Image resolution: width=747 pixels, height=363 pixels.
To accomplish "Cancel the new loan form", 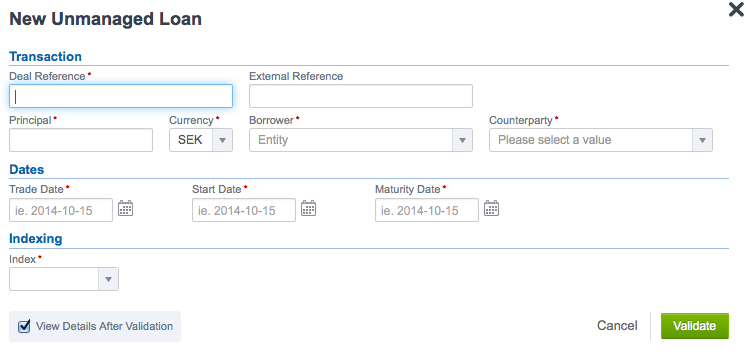I will [x=617, y=326].
